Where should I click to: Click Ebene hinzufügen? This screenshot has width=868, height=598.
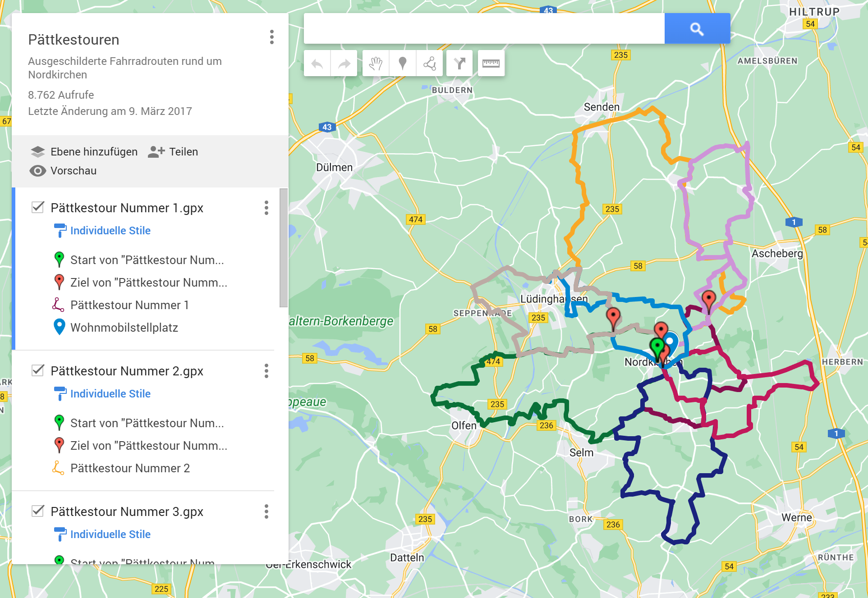tap(84, 152)
